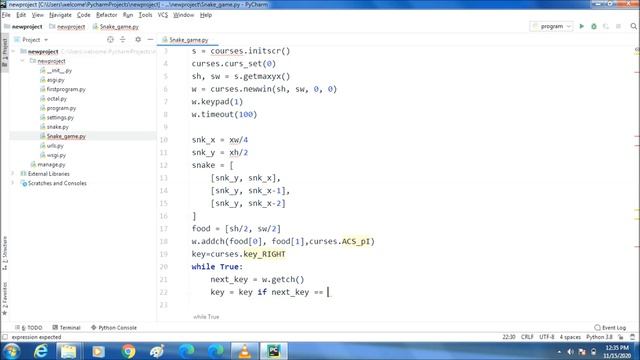Open Project panel settings gear
Image resolution: width=640 pixels, height=360 pixels.
pos(138,40)
